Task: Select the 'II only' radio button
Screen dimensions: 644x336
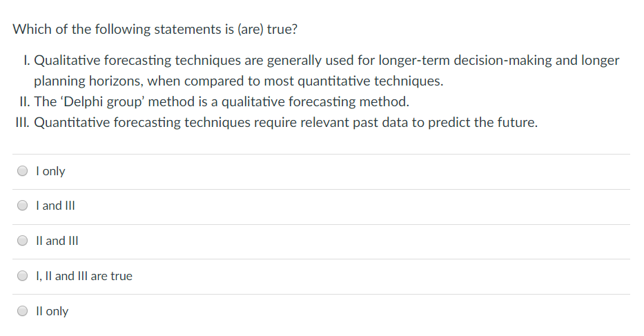Action: [x=23, y=311]
